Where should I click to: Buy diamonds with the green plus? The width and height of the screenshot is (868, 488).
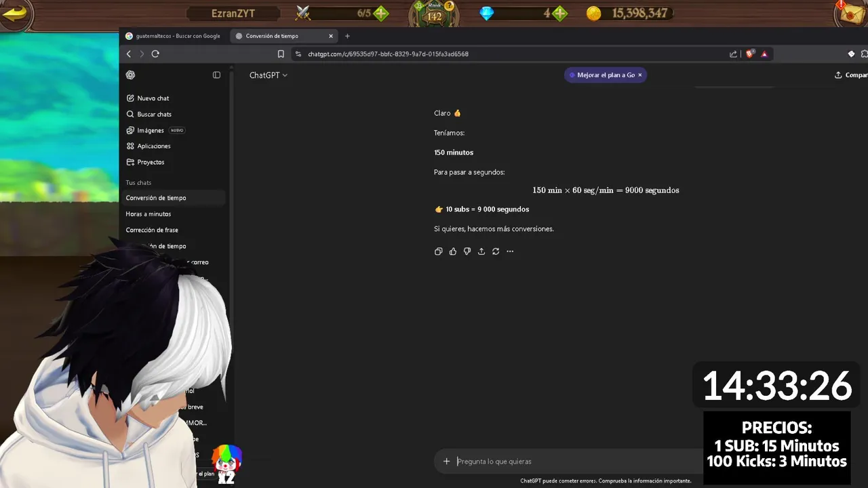point(559,14)
